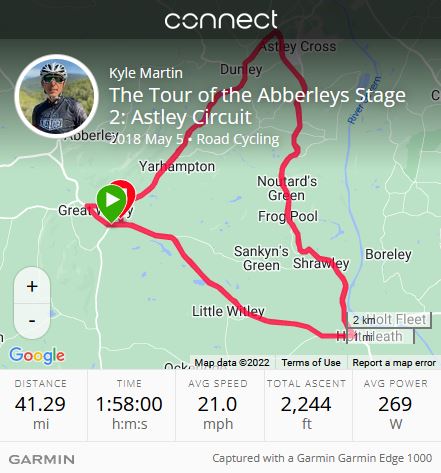The width and height of the screenshot is (441, 473).
Task: Open the Tour of the Abberleys activity title
Action: click(257, 106)
